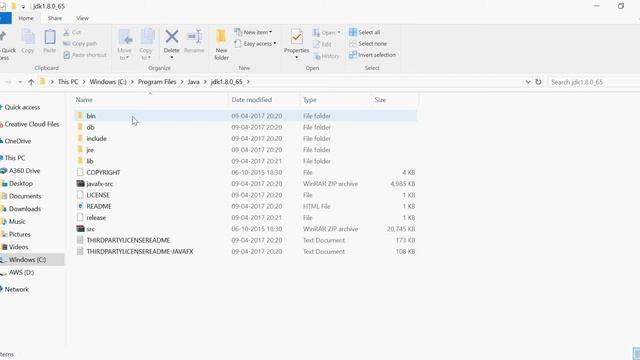Switch to the View ribbon tab
The width and height of the screenshot is (640, 360).
click(x=82, y=18)
